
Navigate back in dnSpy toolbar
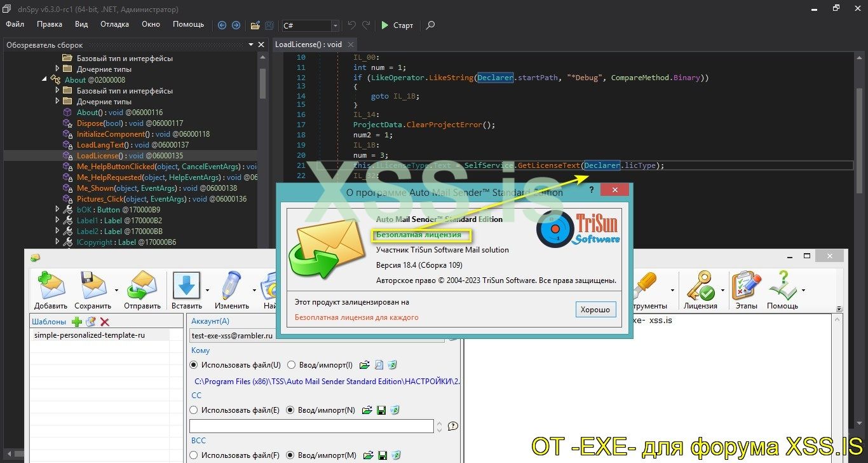(222, 25)
